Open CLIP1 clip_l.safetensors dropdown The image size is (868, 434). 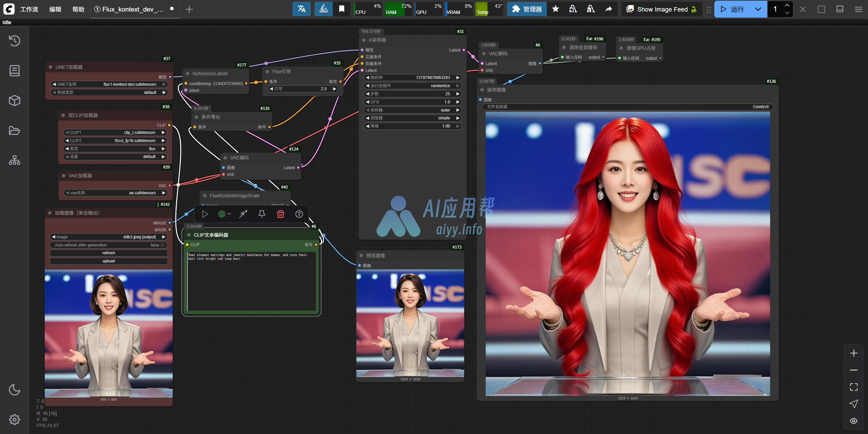coord(115,133)
